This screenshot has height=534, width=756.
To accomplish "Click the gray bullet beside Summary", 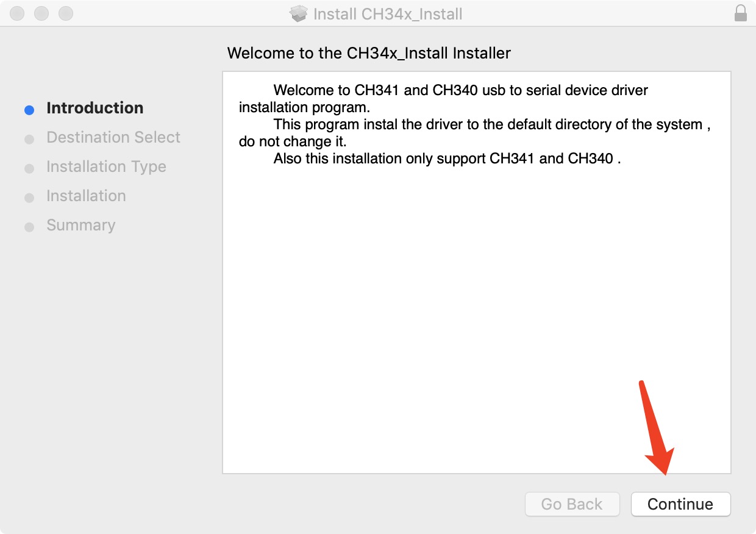I will pyautogui.click(x=29, y=227).
